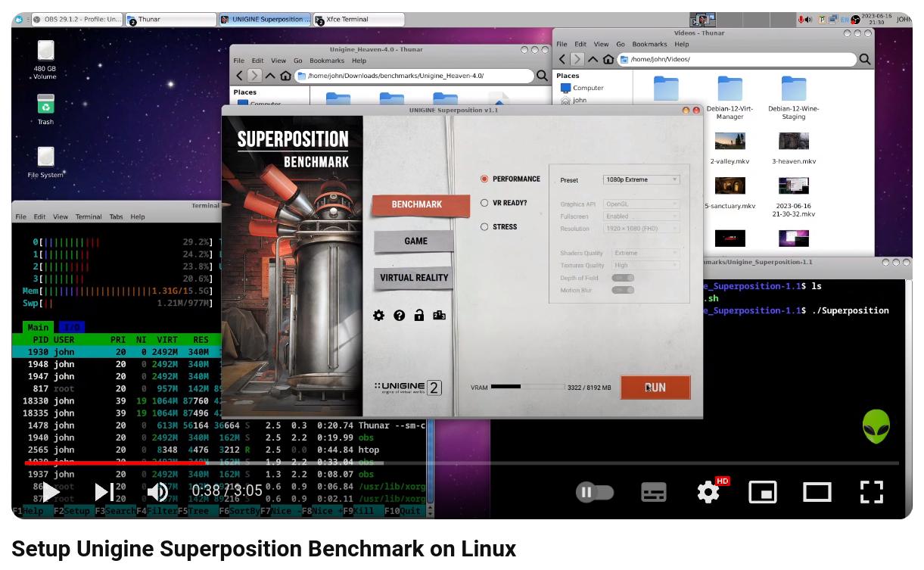Viewport: 924px width, 570px height.
Task: Open Go menu in Unigine_Heaven Thunar window
Action: pos(297,61)
